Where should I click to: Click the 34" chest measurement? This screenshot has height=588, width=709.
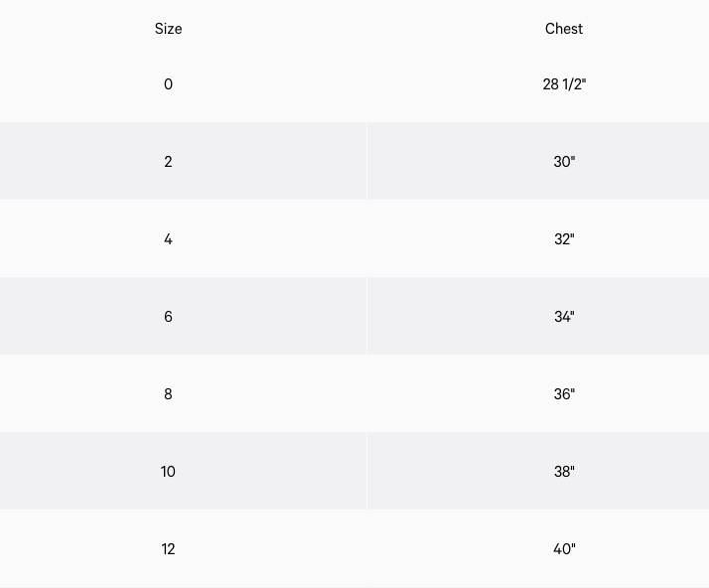tap(564, 317)
